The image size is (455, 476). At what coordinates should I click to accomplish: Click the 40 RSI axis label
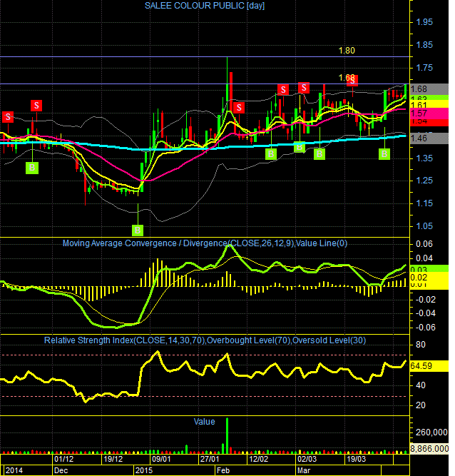(x=421, y=385)
